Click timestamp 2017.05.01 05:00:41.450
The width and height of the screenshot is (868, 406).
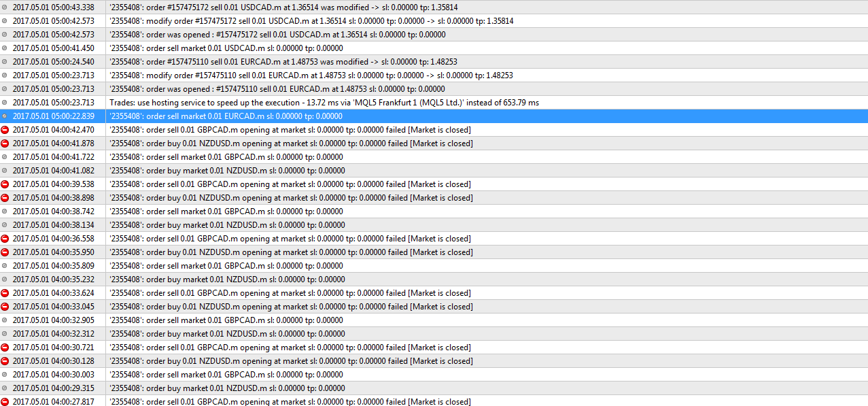54,48
